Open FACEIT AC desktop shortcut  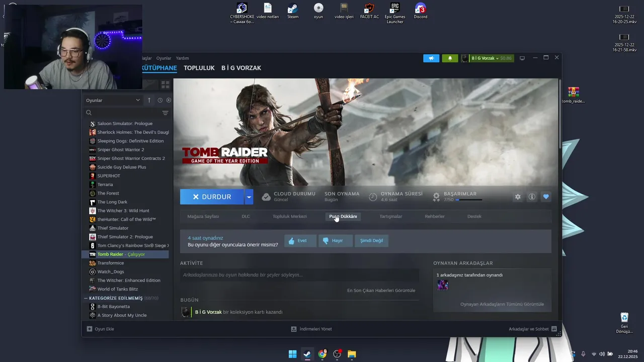369,11
